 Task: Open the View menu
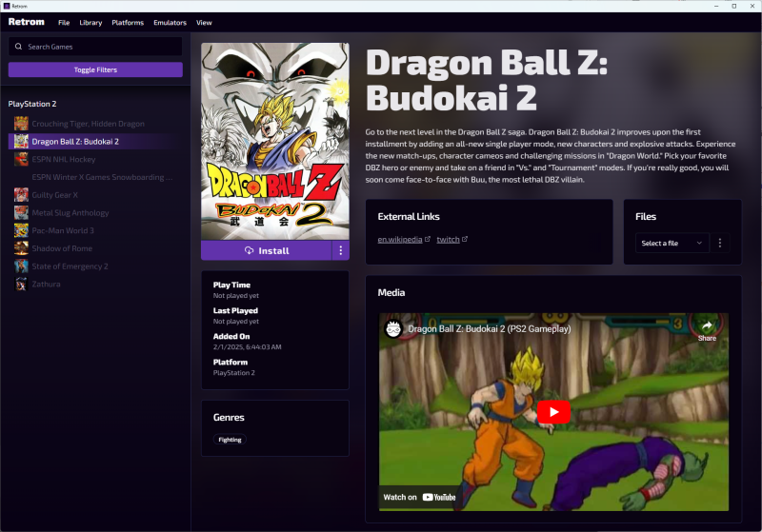coord(204,22)
